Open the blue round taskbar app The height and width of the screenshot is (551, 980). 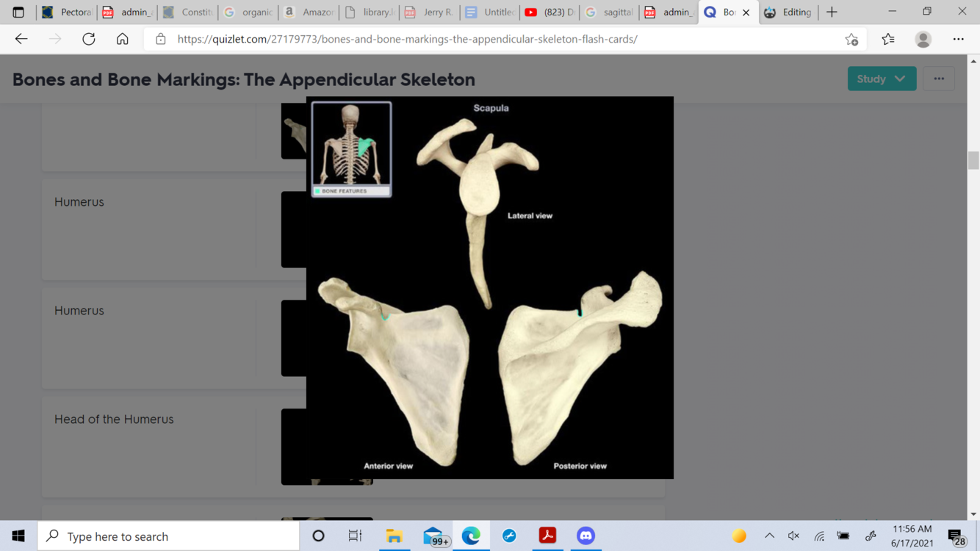tap(509, 536)
